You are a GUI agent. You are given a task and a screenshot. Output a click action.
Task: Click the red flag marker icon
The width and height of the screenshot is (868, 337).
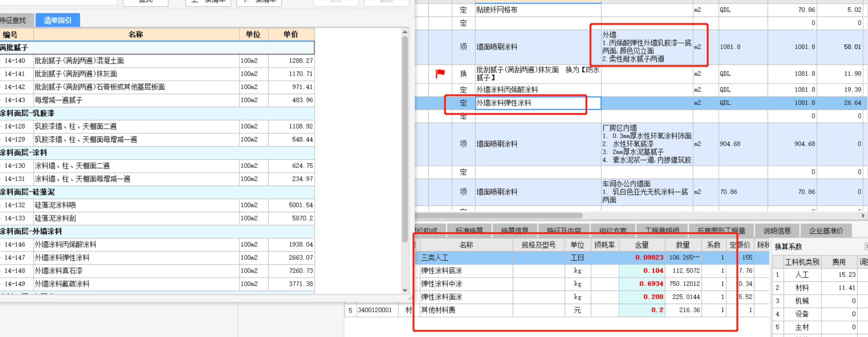tap(440, 73)
